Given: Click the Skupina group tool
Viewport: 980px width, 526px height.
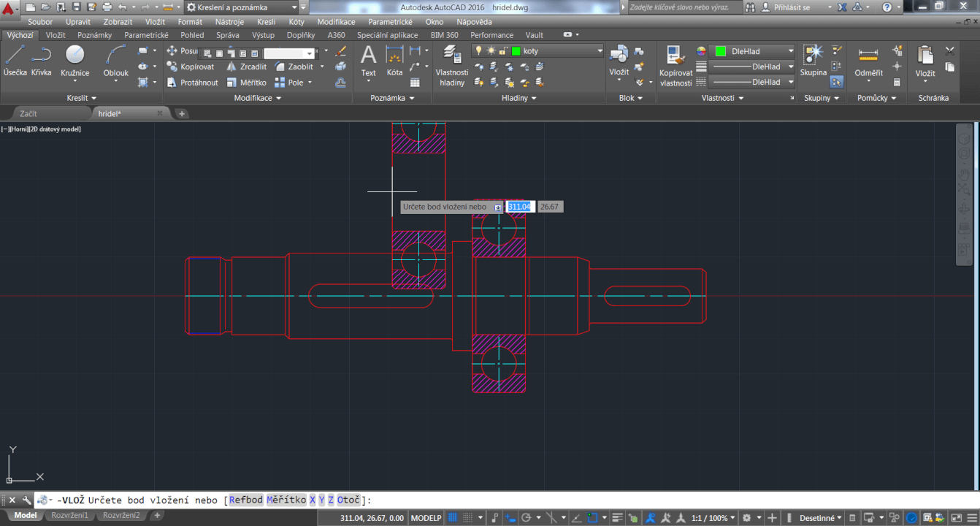Looking at the screenshot, I should (813, 61).
